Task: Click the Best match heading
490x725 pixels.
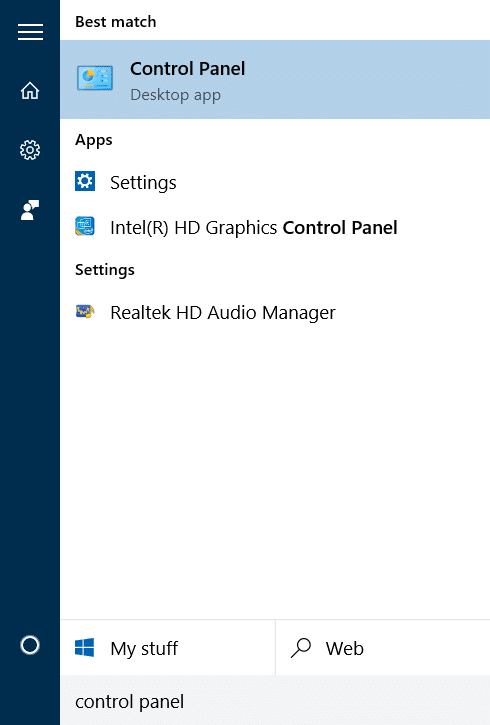Action: click(x=116, y=22)
